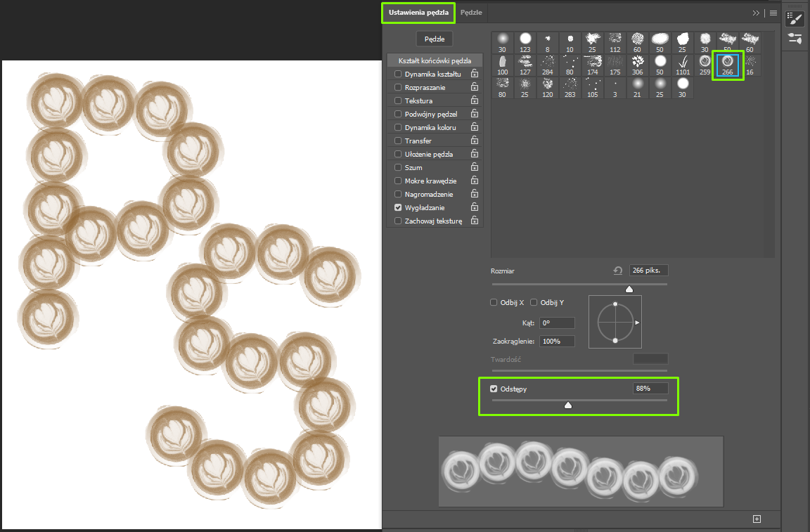Pick the 283 scatter brush preset
810x532 pixels.
[x=570, y=88]
